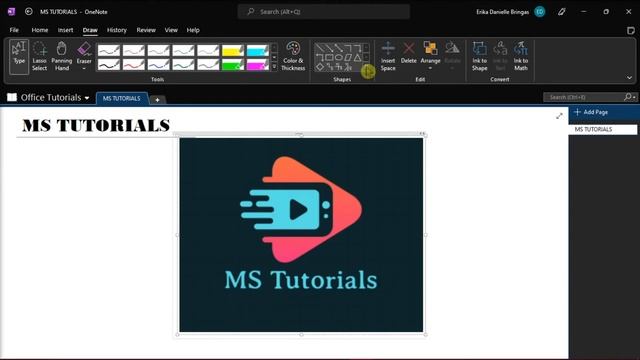Switch to the Review tab
The image size is (640, 360).
(x=146, y=30)
